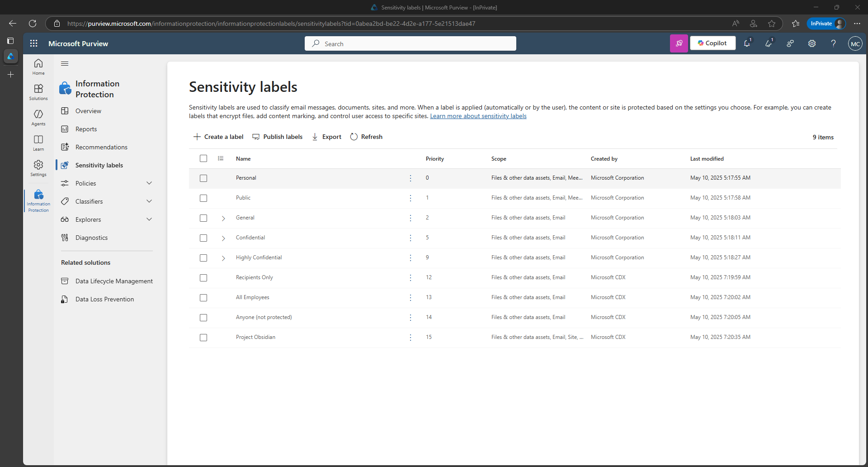Sort by Priority column header

[435, 159]
